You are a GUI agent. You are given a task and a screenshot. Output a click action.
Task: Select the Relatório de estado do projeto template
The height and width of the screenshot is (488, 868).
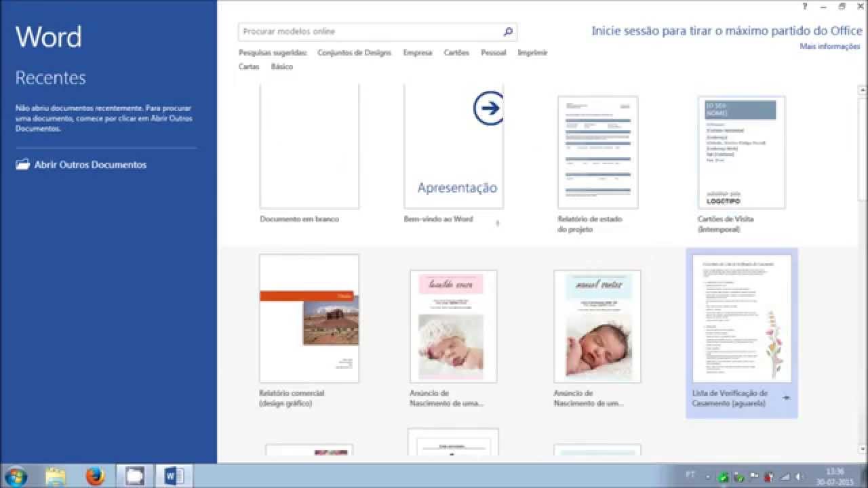pos(597,152)
